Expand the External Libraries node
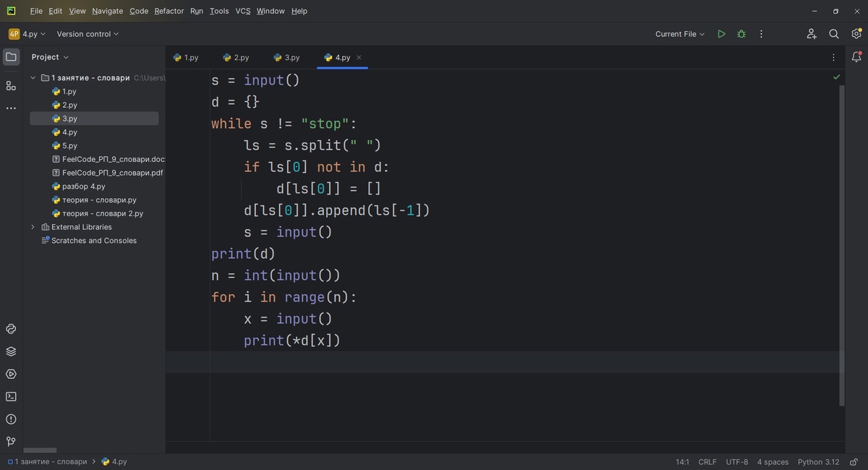The height and width of the screenshot is (470, 868). click(x=32, y=226)
